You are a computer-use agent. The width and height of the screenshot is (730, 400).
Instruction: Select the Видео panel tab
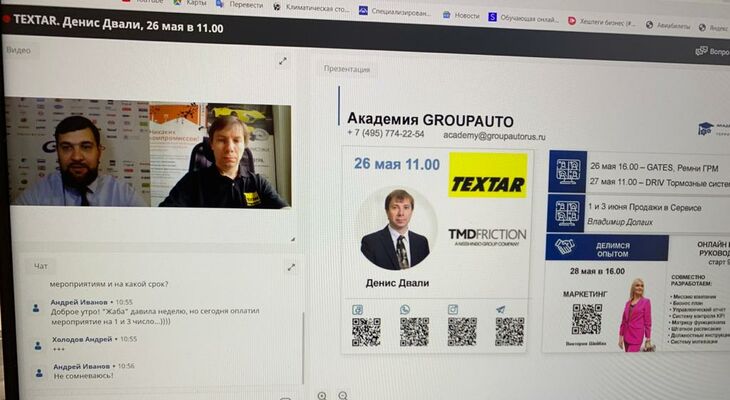pyautogui.click(x=19, y=50)
